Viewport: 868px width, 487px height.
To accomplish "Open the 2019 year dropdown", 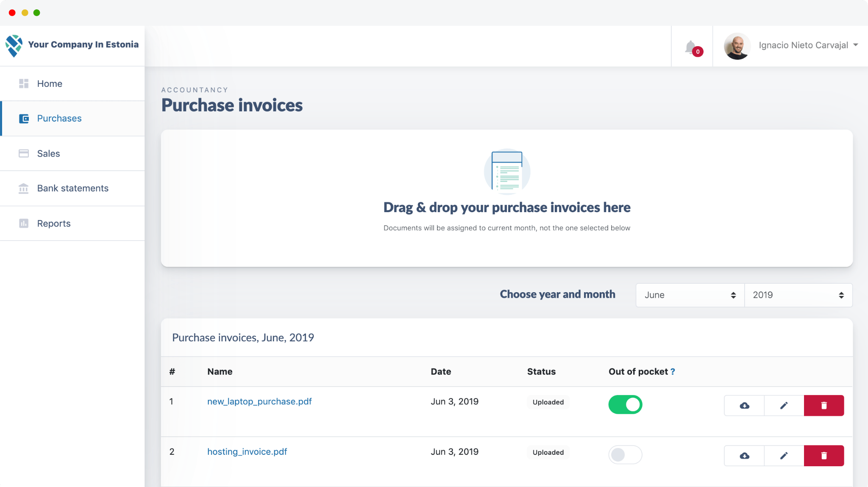I will point(798,295).
